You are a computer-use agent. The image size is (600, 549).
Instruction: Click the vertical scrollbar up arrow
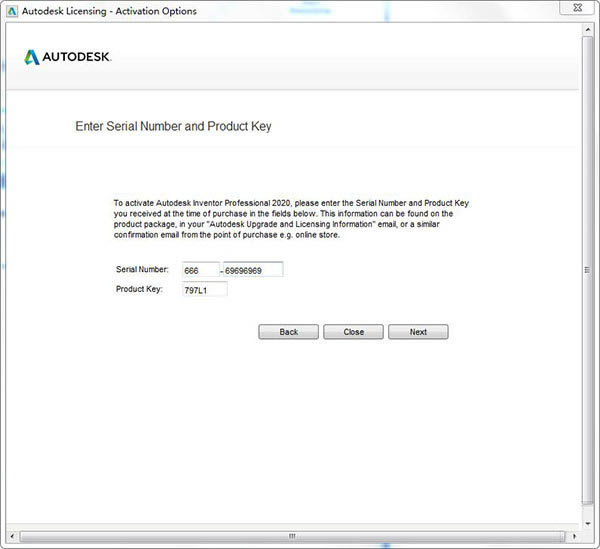click(x=588, y=29)
